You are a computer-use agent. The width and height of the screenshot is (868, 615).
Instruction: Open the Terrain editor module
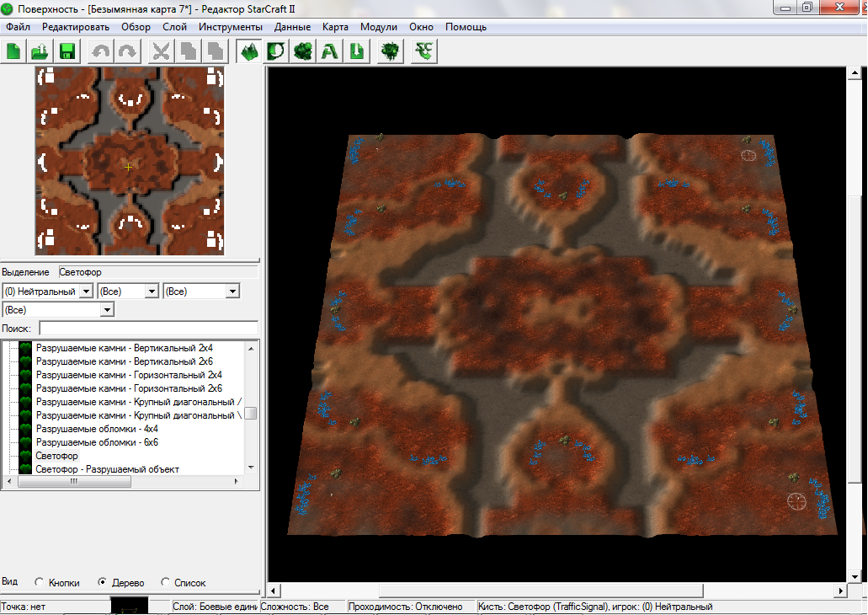[x=249, y=51]
